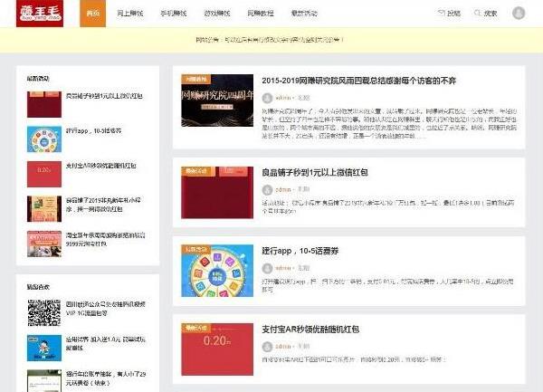Open article 建行app，10-5话费券 in main list
The height and width of the screenshot is (392, 543).
(x=300, y=251)
